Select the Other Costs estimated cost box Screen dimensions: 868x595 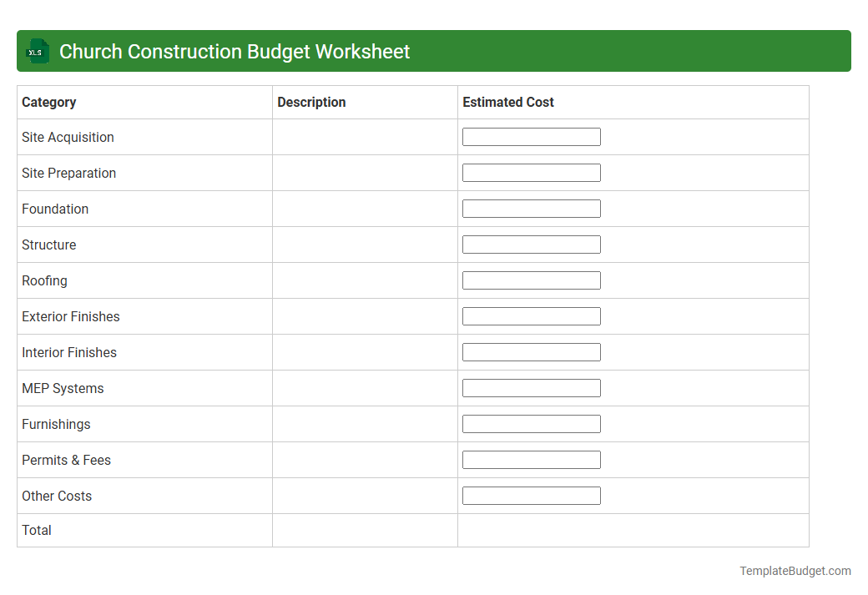(531, 495)
